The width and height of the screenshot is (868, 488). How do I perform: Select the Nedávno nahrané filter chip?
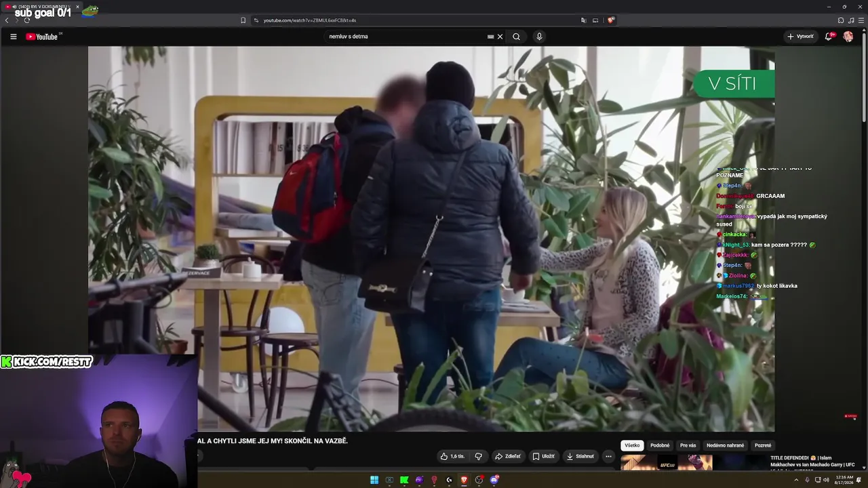(x=726, y=445)
